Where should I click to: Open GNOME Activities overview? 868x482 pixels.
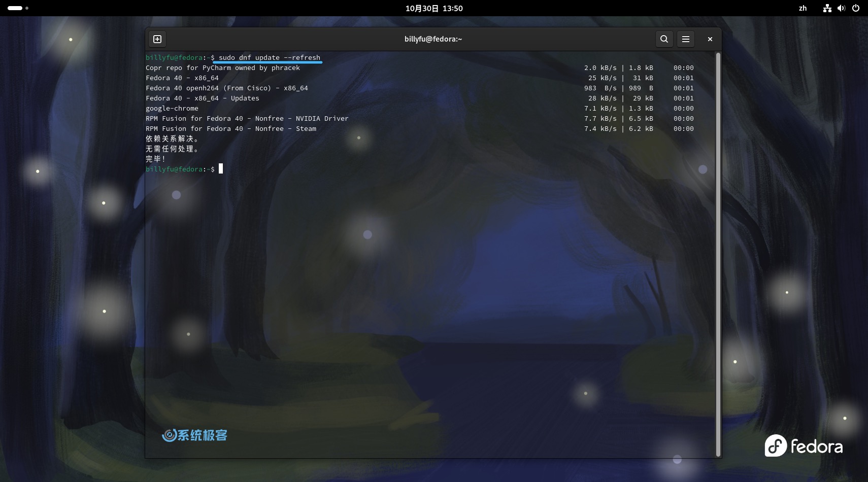coord(18,8)
